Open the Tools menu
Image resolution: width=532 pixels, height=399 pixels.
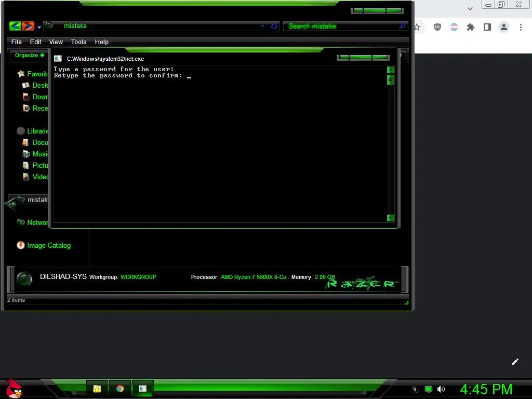(79, 42)
